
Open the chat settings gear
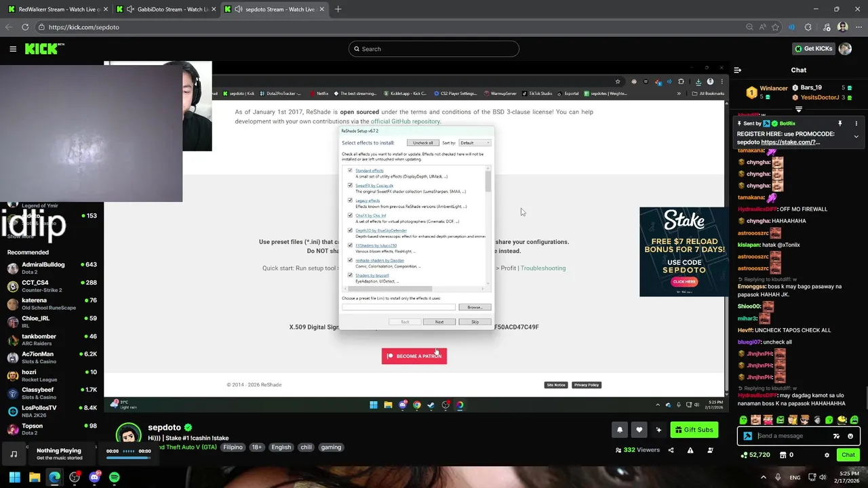pyautogui.click(x=827, y=455)
